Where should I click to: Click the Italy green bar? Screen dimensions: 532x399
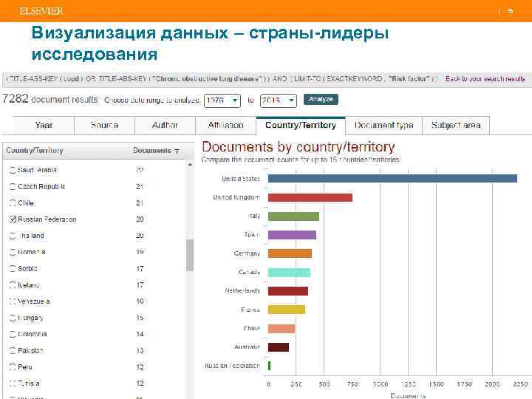point(293,216)
